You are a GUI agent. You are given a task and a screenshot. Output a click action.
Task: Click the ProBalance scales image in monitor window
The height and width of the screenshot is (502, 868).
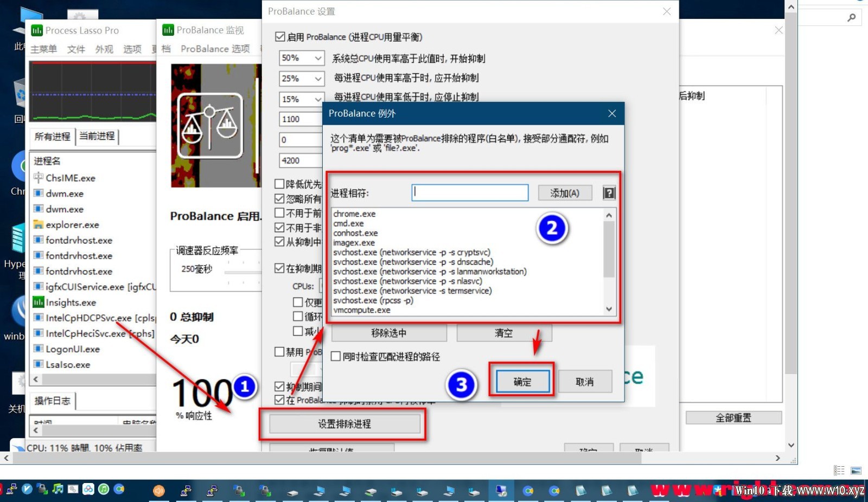point(209,126)
